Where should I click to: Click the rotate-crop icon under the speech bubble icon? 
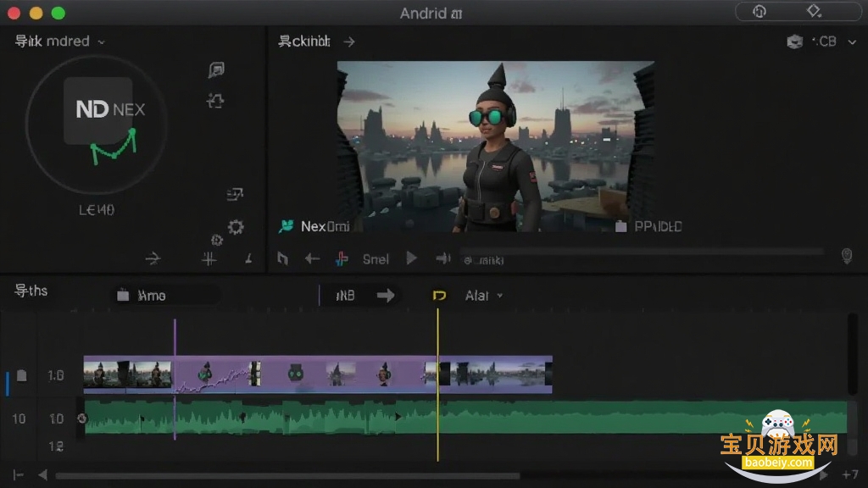pos(215,101)
